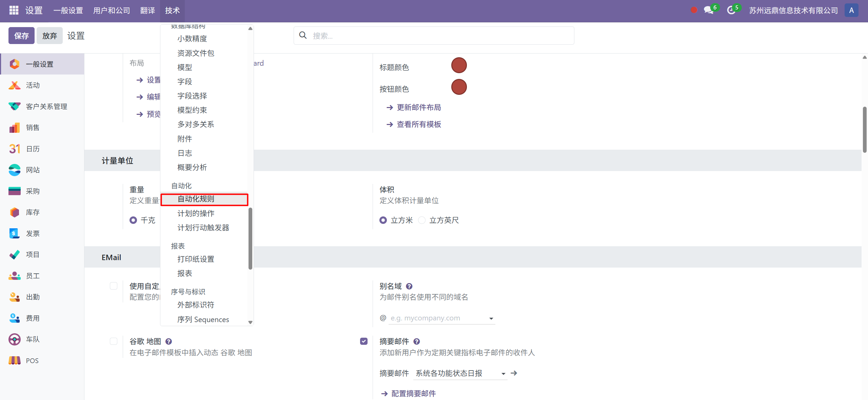The image size is (868, 400).
Task: Click the help icon next to 别名域
Action: [409, 286]
